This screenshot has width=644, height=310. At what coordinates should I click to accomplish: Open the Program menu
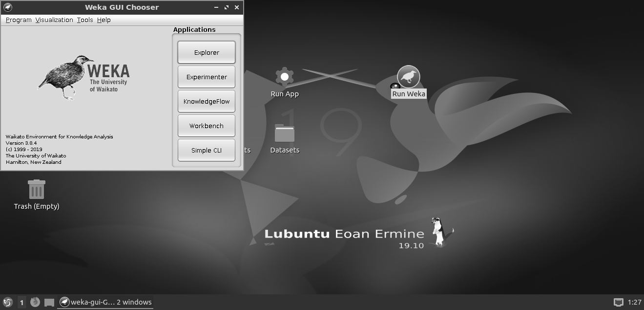(x=19, y=20)
